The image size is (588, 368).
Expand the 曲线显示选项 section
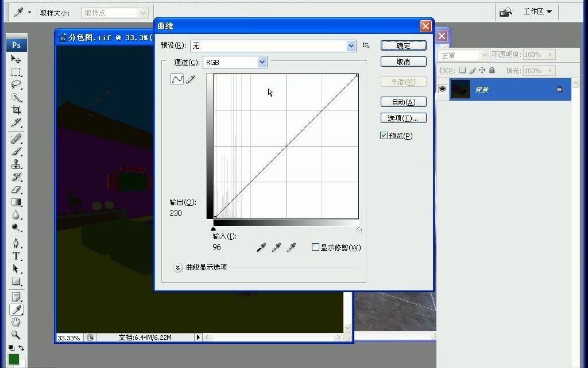[178, 267]
